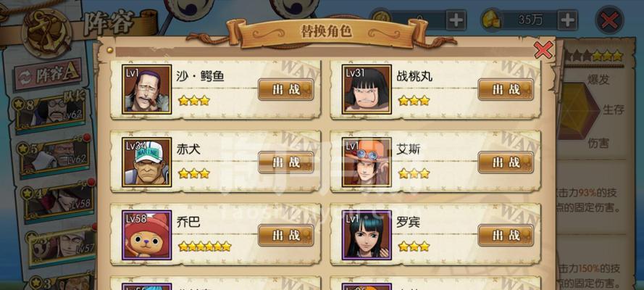Add currency with the left plus icon

tap(456, 20)
